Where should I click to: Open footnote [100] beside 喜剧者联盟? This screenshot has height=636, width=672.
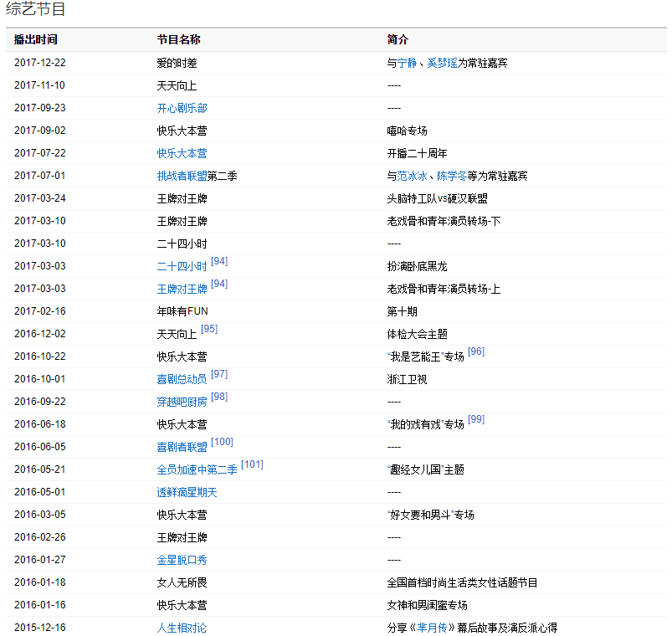[222, 442]
